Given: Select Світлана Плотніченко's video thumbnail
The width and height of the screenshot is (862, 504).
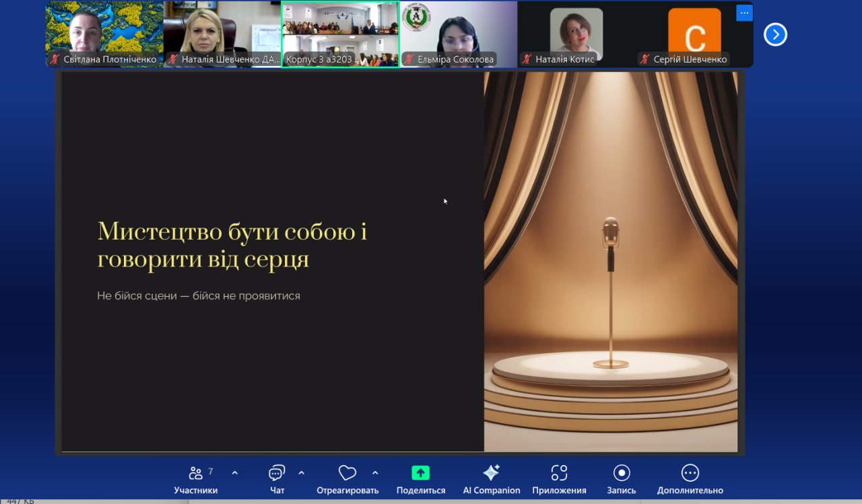Looking at the screenshot, I should point(104,34).
